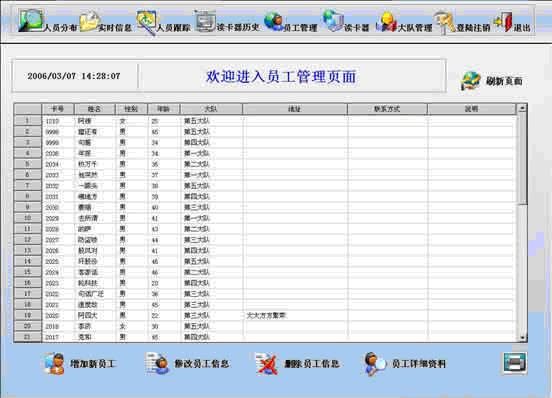Screen dimensions: 552x398
Task: Click 删除员工信息 delete employee info
Action: point(297,364)
